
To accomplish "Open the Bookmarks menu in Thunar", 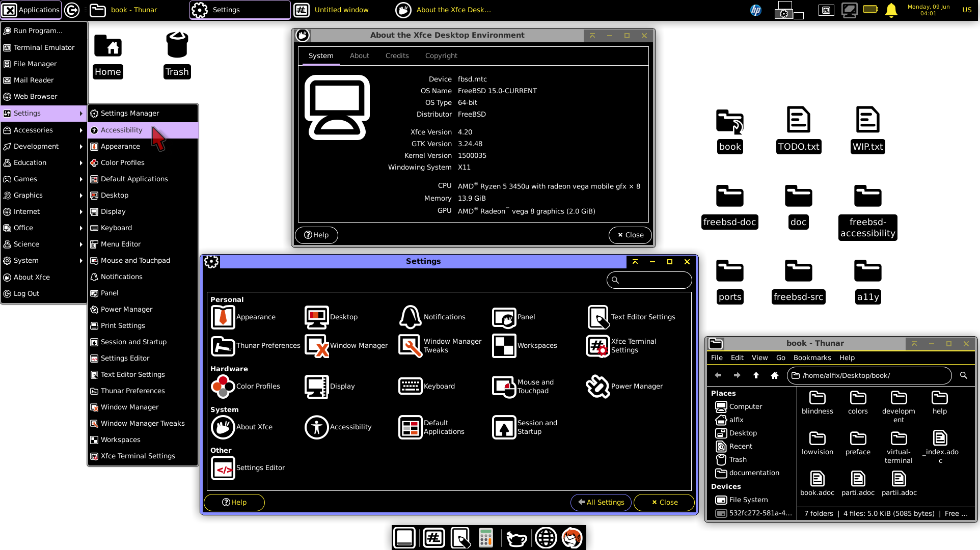I will [x=812, y=358].
